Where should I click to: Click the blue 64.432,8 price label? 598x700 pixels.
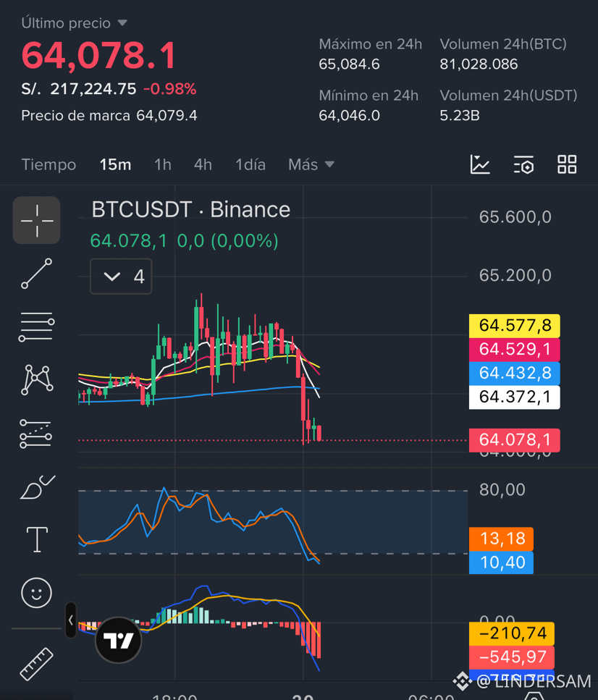tap(515, 373)
